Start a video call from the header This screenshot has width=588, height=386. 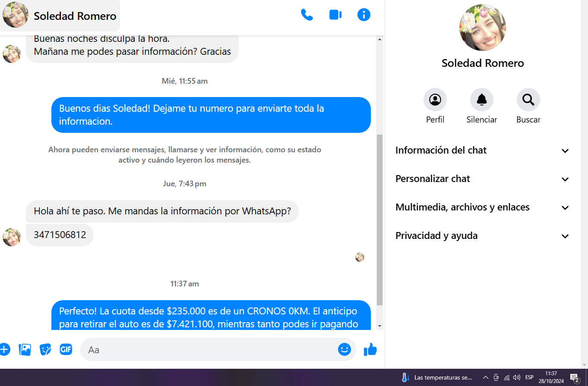click(x=335, y=15)
